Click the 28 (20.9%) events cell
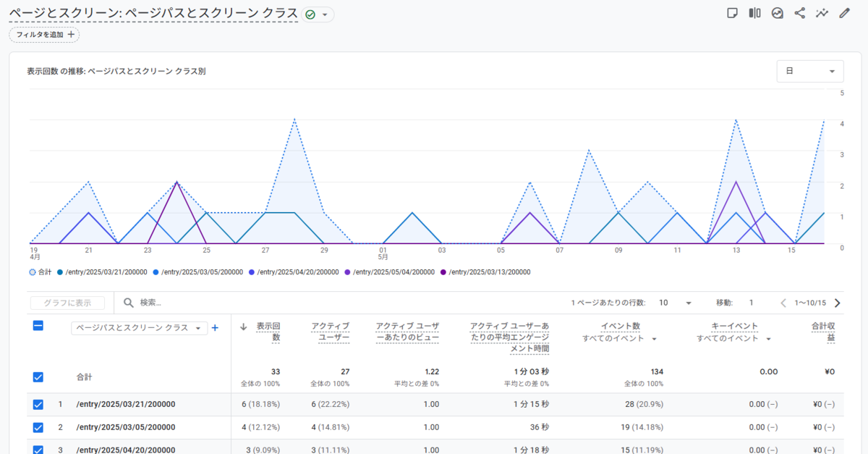The width and height of the screenshot is (868, 454). point(643,405)
